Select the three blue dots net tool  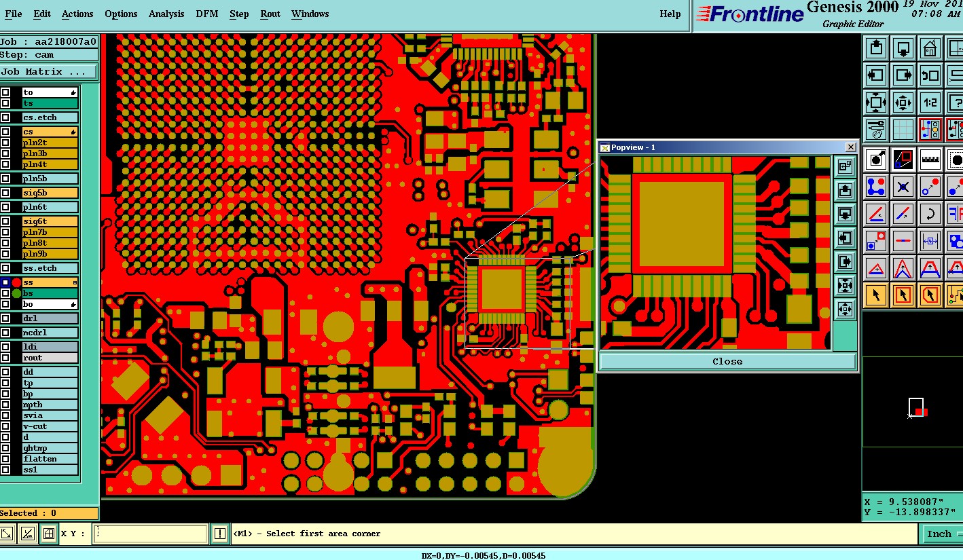[x=876, y=187]
